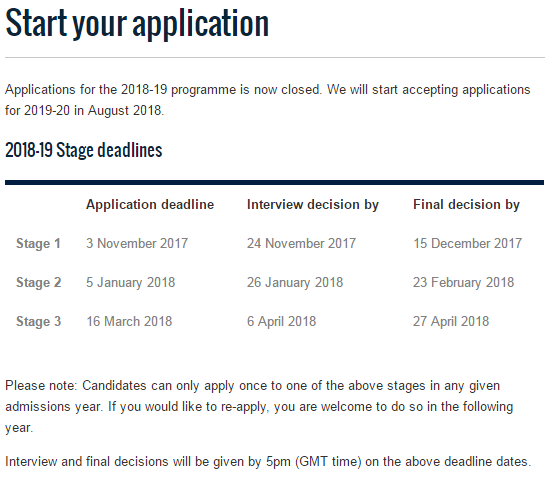Click the '24 November 2017' interview date

pos(302,243)
